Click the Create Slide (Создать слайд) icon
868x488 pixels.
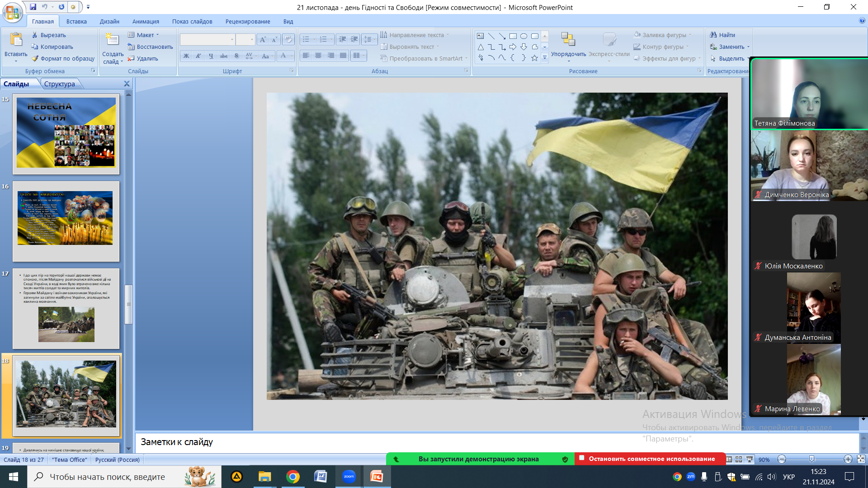click(112, 40)
